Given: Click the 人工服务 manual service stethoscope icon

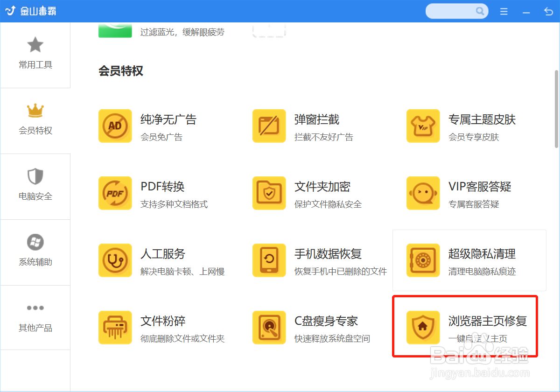Looking at the screenshot, I should 115,260.
